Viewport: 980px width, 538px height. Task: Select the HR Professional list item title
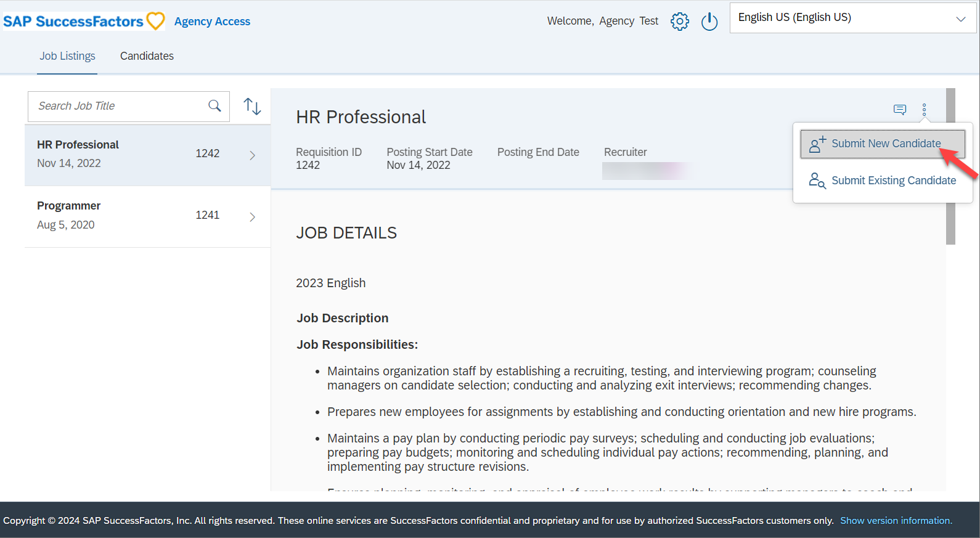(x=78, y=145)
